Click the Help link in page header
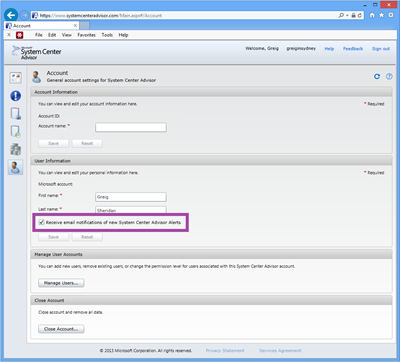 (329, 49)
